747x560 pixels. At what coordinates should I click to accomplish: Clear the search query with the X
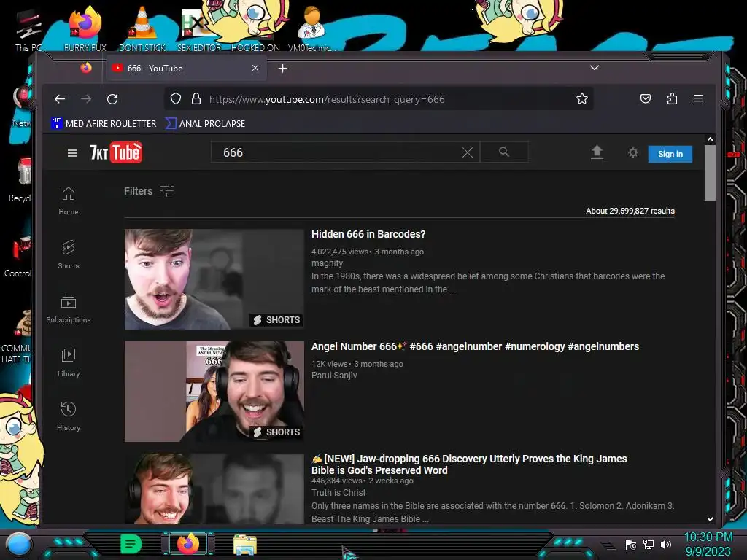(x=468, y=152)
